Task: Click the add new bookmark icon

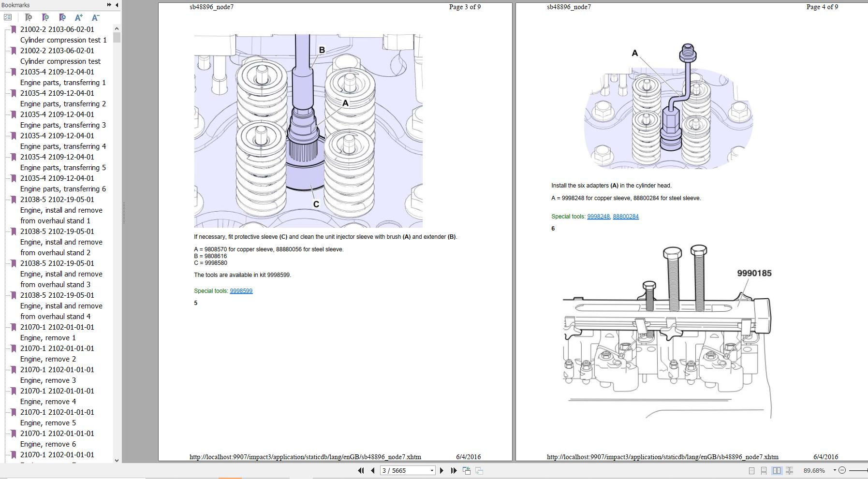Action: (x=45, y=17)
